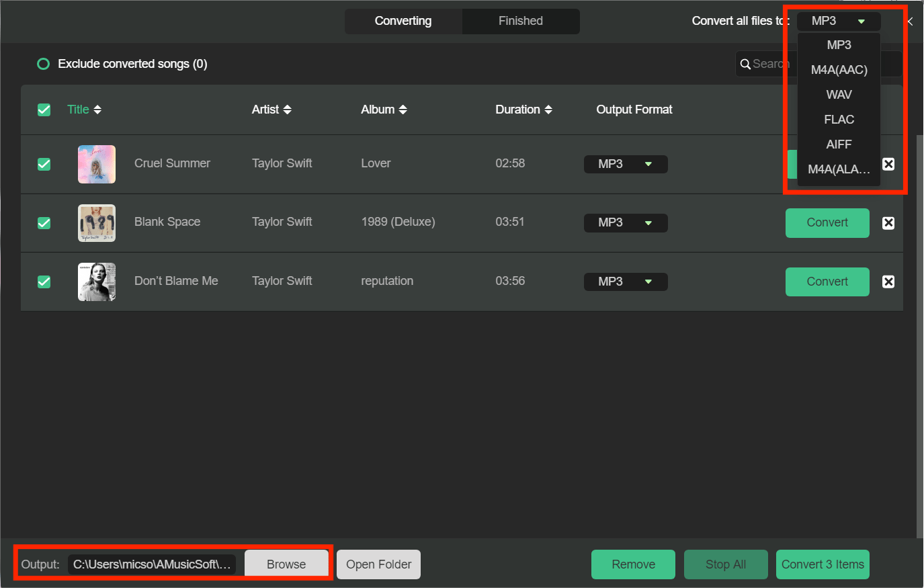Sort songs by Title arrows icon
Viewport: 924px width, 588px height.
point(97,110)
